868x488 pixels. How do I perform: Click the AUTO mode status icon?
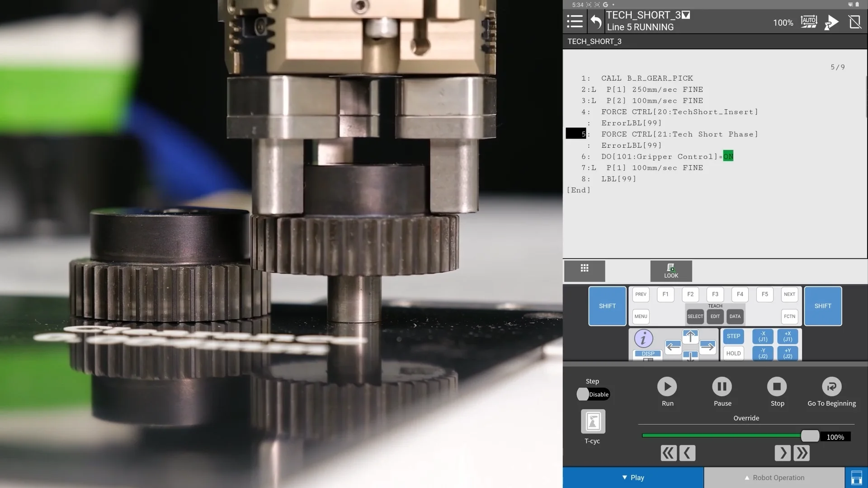click(x=809, y=22)
